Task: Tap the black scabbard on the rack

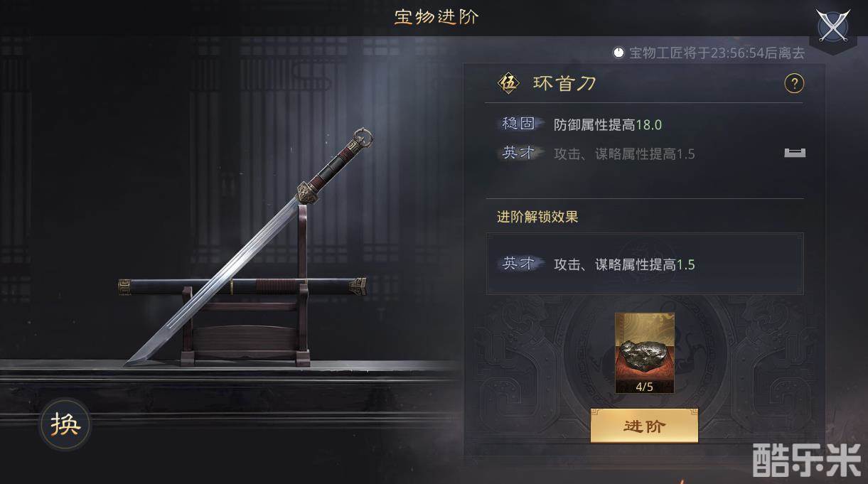Action: tap(242, 286)
